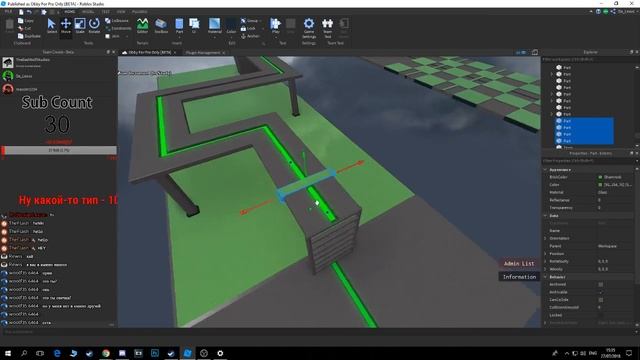Switch to the TEST ribbon tab

(x=106, y=12)
